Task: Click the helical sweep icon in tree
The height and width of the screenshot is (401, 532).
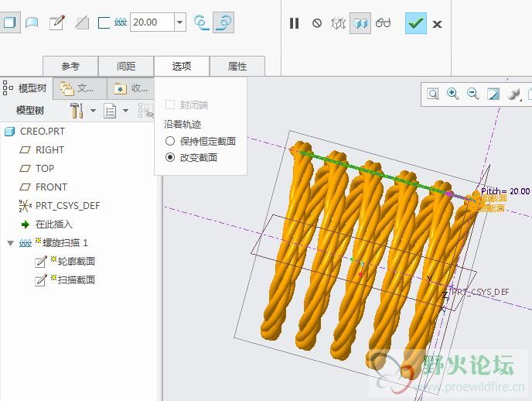Action: tap(26, 243)
